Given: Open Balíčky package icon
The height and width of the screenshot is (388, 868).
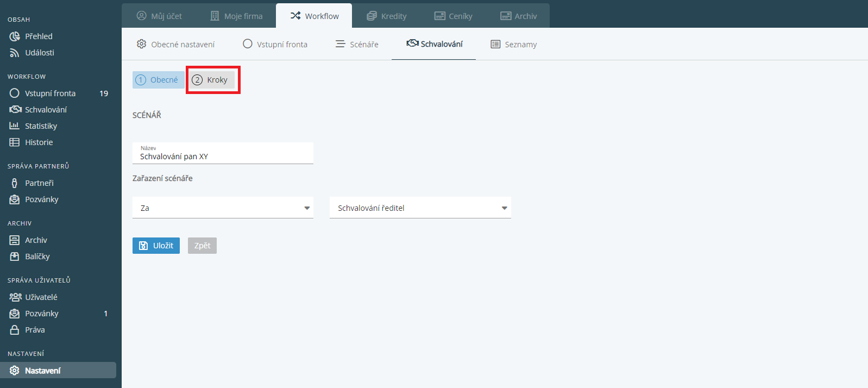Looking at the screenshot, I should coord(15,256).
